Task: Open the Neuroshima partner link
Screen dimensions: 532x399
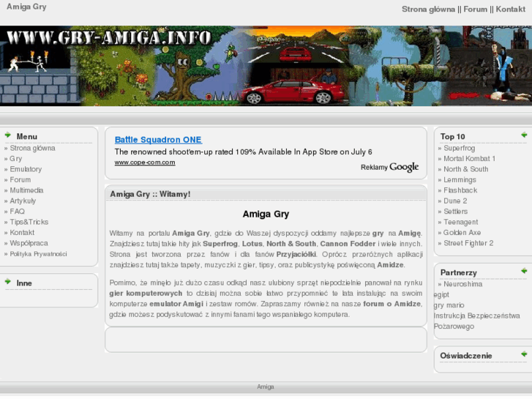Action: click(x=462, y=284)
